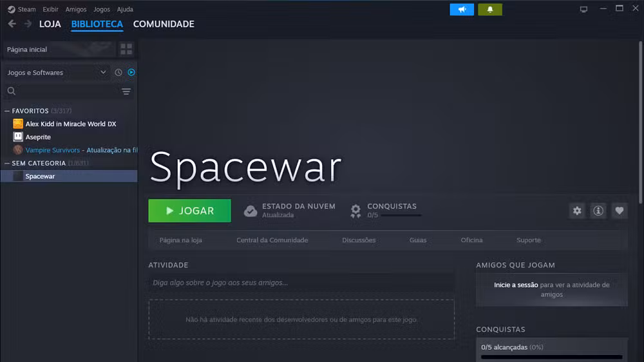Open the Ajuda menu
This screenshot has width=644, height=362.
pos(125,9)
